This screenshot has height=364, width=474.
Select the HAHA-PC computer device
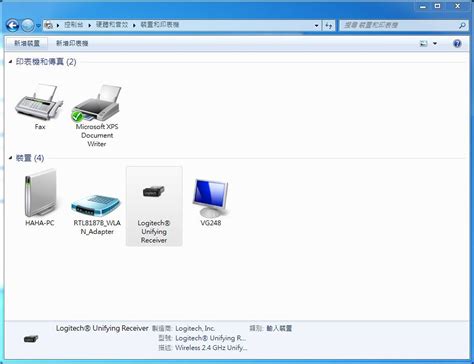point(40,197)
